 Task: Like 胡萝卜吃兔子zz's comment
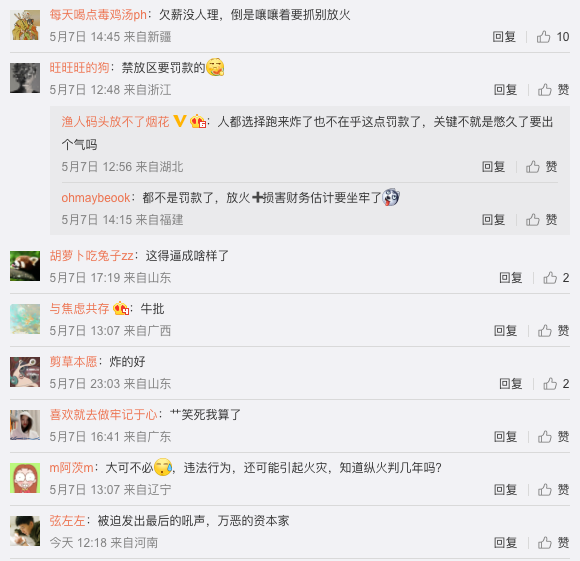pos(556,278)
